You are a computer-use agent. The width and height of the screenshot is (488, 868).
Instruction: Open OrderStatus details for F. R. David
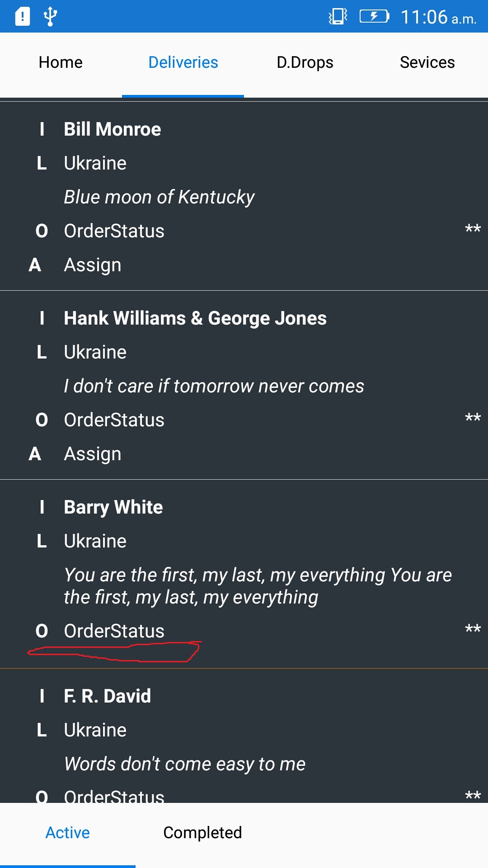click(114, 796)
